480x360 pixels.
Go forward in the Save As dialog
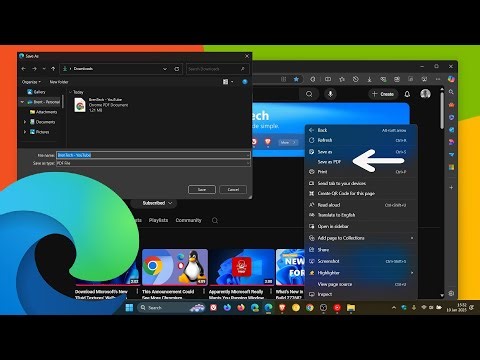pyautogui.click(x=34, y=69)
